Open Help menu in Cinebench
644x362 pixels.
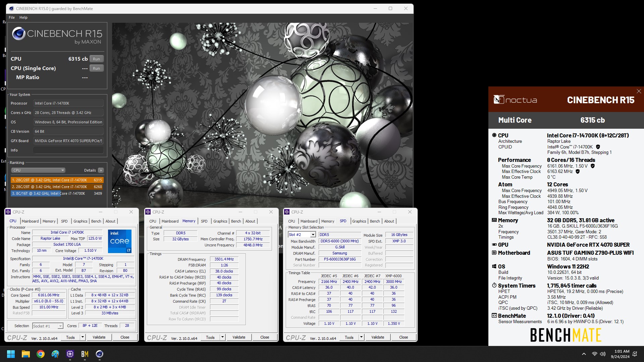click(x=23, y=17)
